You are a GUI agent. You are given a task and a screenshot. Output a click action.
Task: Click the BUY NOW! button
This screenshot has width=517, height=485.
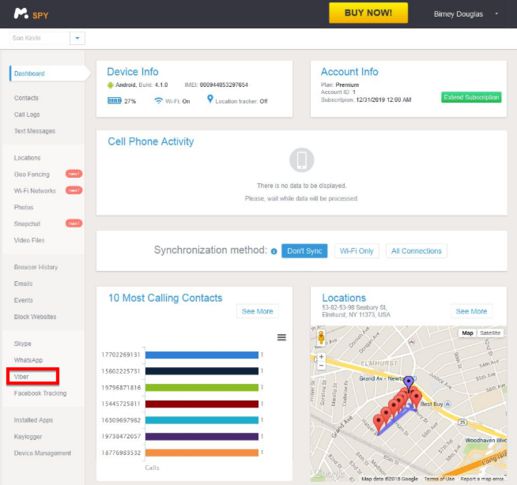click(368, 13)
